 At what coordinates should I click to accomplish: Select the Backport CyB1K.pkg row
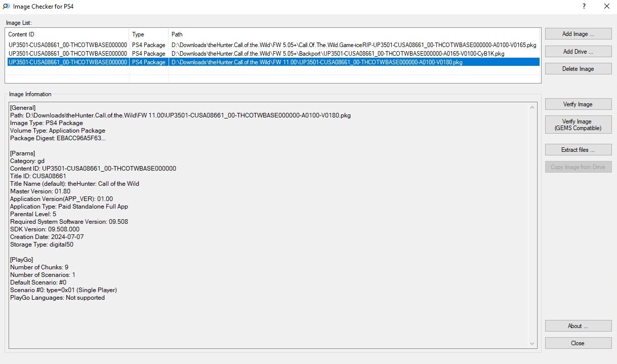[x=272, y=54]
